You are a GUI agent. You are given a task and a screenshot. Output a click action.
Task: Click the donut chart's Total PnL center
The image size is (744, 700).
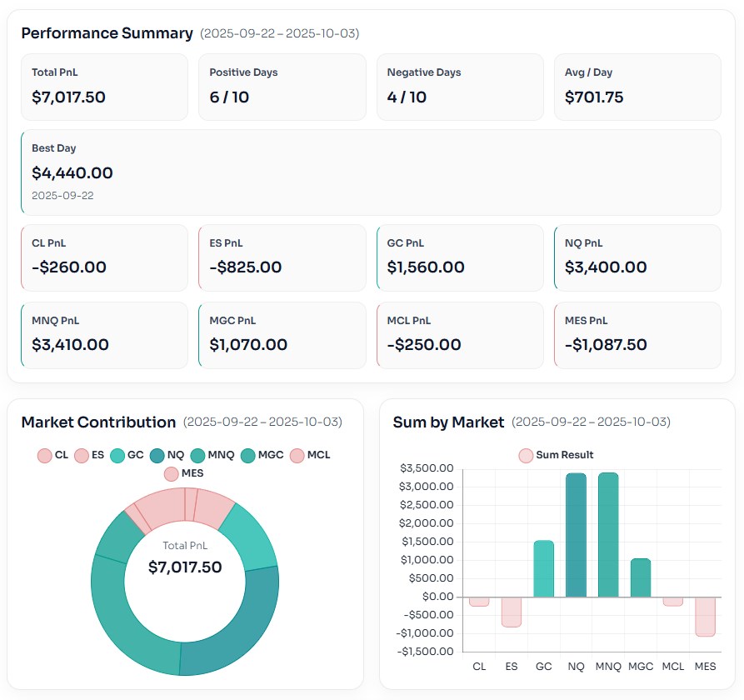[x=185, y=559]
